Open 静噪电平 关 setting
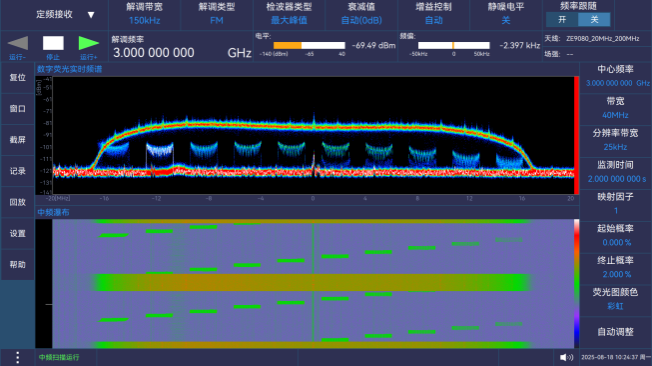This screenshot has height=366, width=652. pos(506,14)
